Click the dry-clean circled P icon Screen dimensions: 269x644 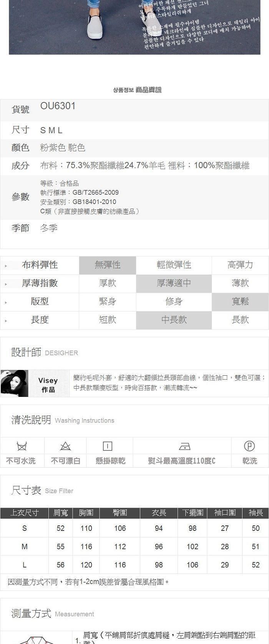coord(249,446)
